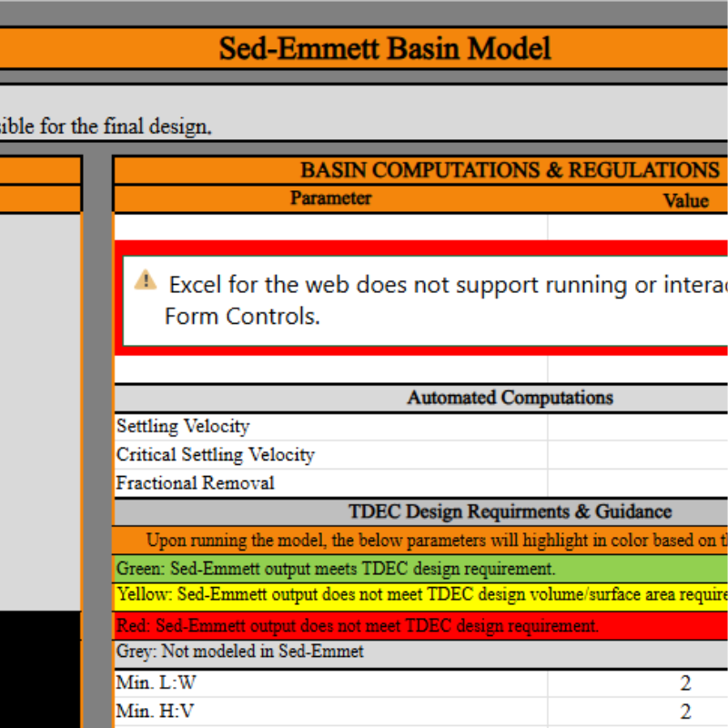Click the TDEC Design Requirments & Guidance heading
Image resolution: width=728 pixels, height=728 pixels.
pyautogui.click(x=420, y=511)
